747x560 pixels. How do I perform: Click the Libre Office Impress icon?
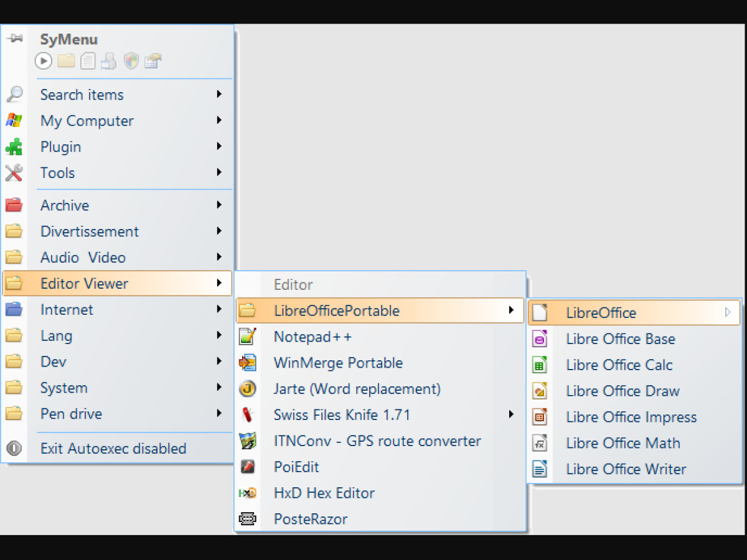coord(540,417)
